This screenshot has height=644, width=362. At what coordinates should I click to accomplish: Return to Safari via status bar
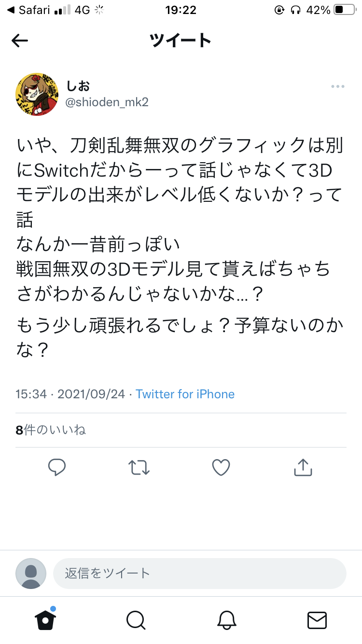point(28,10)
